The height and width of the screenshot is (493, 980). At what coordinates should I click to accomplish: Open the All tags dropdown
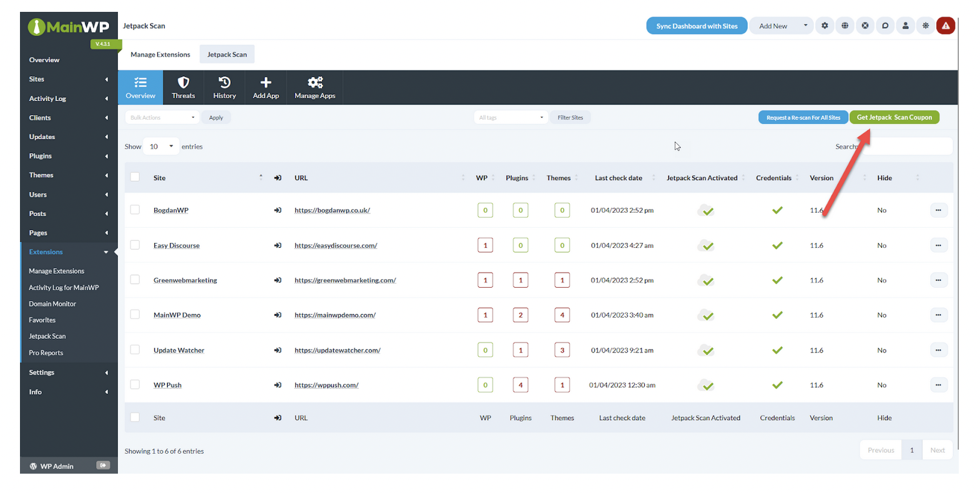coord(511,117)
